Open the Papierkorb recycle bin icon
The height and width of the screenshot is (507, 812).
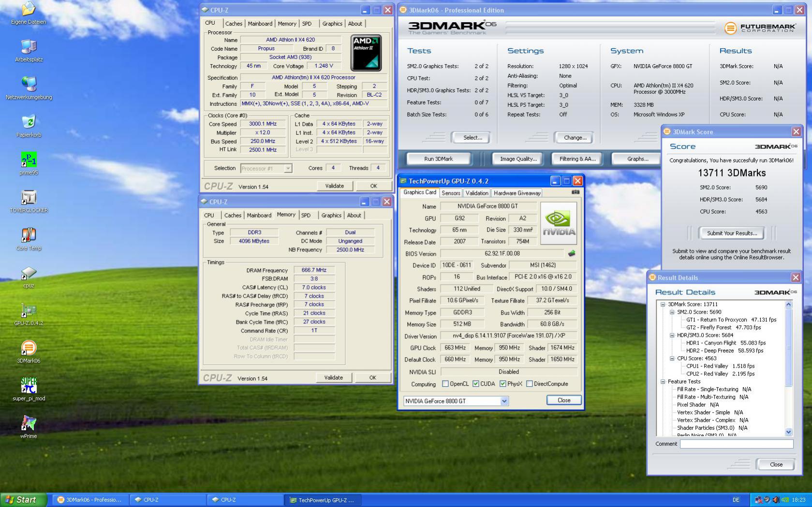[x=29, y=122]
